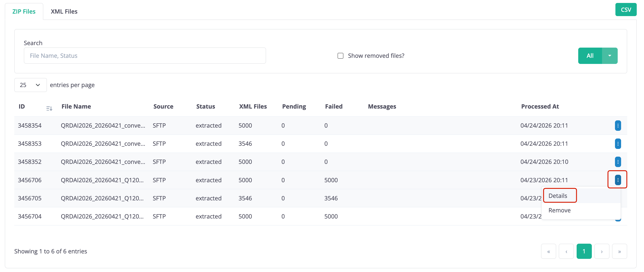Click file name in row 3456706
The height and width of the screenshot is (272, 644).
[102, 180]
